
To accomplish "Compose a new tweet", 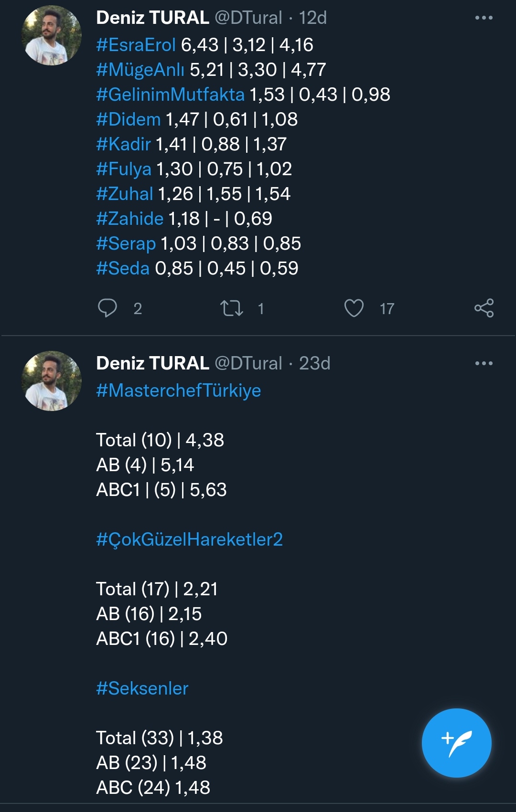I will point(456,743).
